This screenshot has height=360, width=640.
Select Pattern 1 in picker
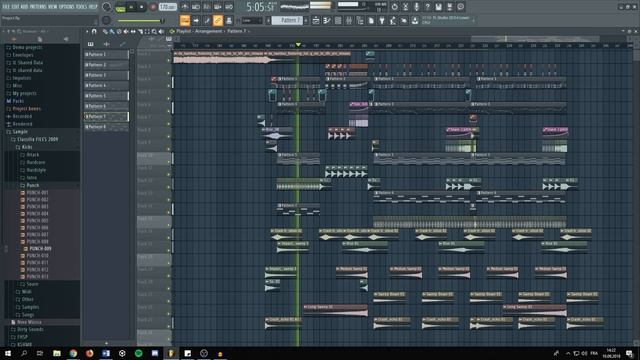click(x=106, y=54)
